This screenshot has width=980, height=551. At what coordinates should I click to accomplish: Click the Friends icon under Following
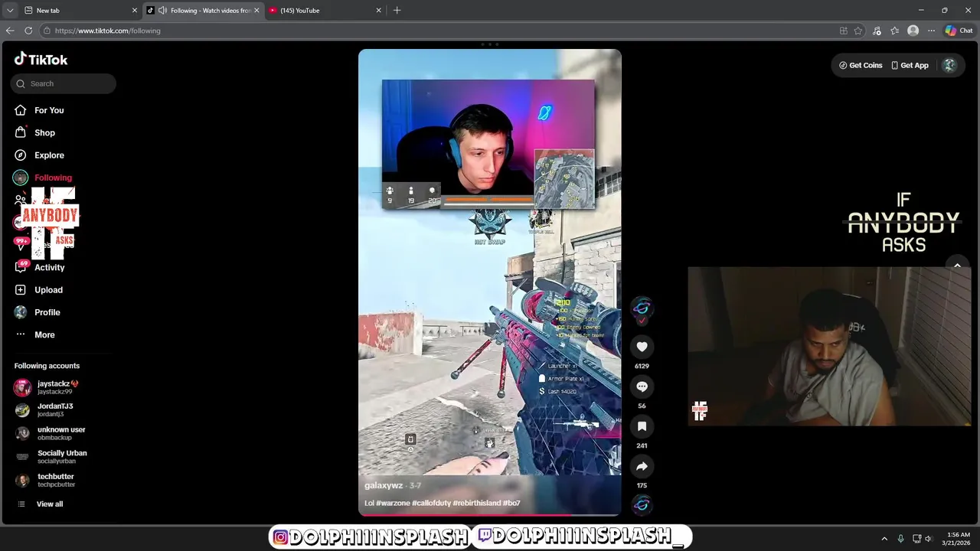point(20,201)
